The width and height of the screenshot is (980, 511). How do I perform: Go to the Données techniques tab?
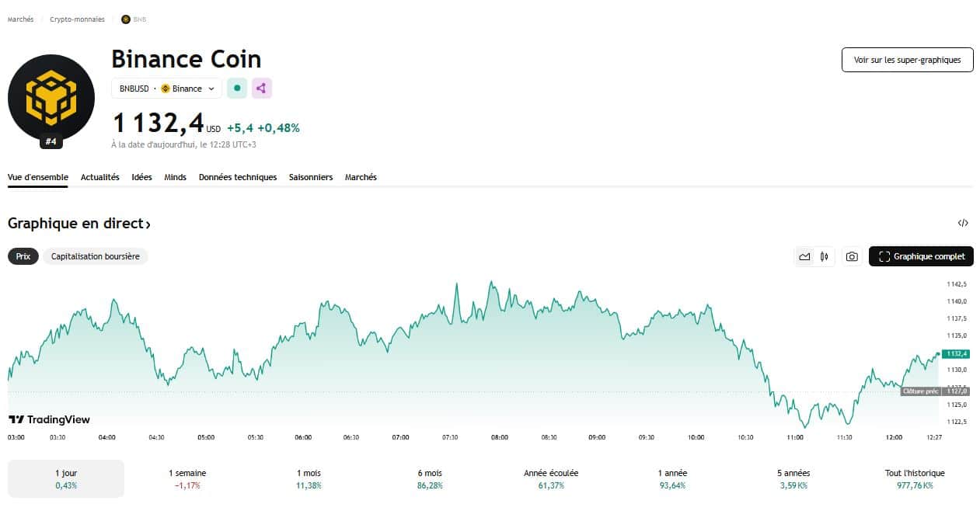tap(237, 177)
